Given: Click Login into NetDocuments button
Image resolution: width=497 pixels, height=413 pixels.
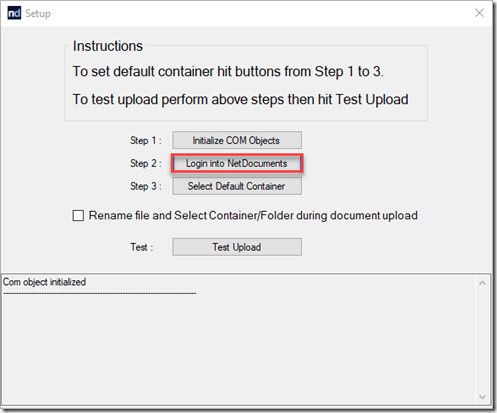Looking at the screenshot, I should point(237,163).
